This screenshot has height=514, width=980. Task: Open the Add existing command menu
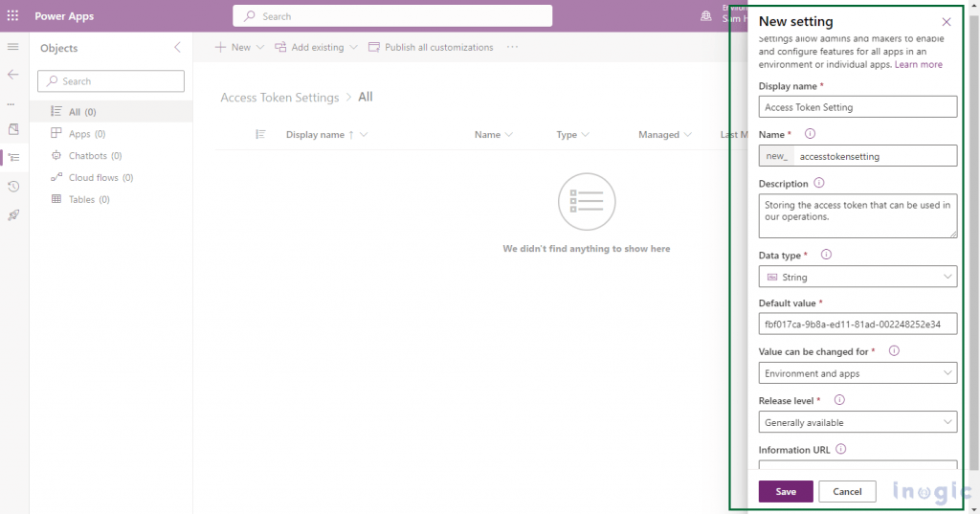316,48
